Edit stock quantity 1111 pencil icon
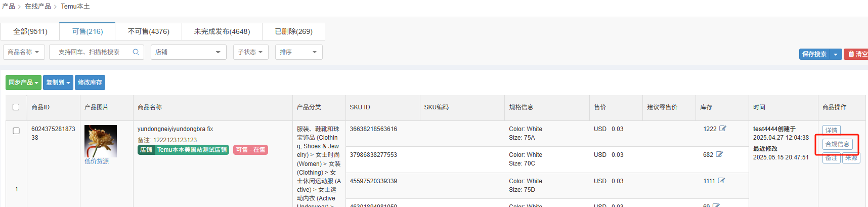This screenshot has width=868, height=207. [x=721, y=181]
